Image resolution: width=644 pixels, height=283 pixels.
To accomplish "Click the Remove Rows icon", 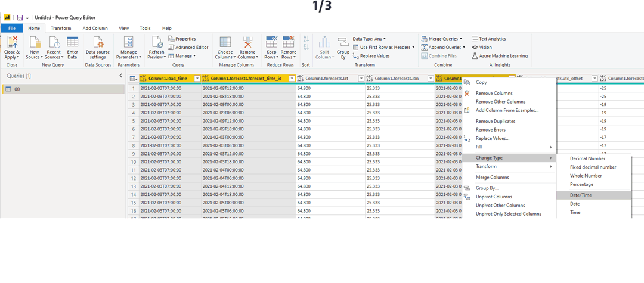I will coord(289,42).
